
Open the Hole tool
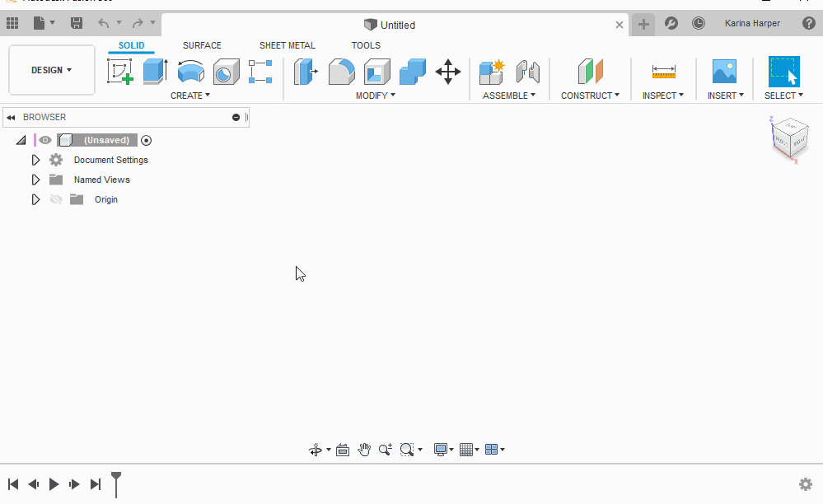click(225, 72)
